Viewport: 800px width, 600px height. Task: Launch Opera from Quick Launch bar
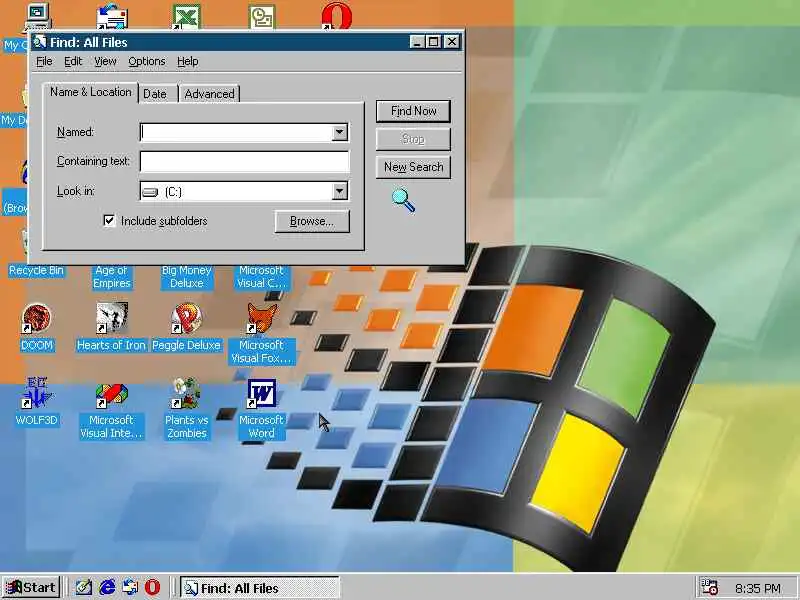[x=152, y=587]
